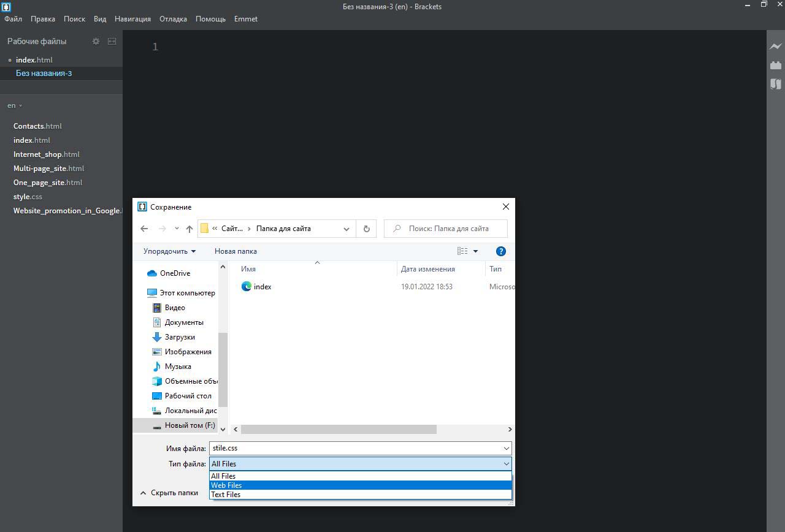The image size is (785, 532).
Task: Toggle the split view editor icon
Action: [x=112, y=41]
